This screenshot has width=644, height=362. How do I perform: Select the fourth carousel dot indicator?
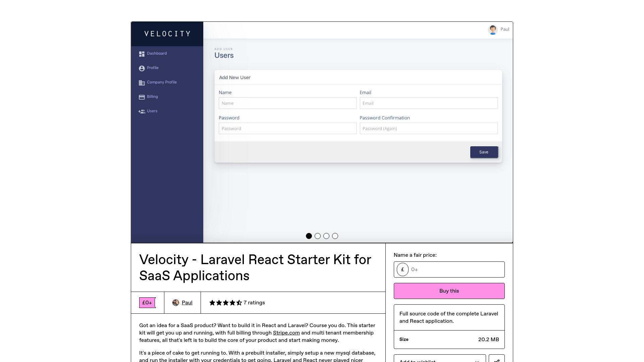pyautogui.click(x=335, y=236)
